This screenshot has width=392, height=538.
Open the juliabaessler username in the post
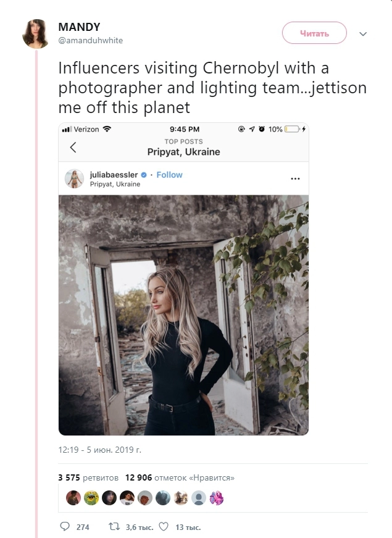(114, 175)
